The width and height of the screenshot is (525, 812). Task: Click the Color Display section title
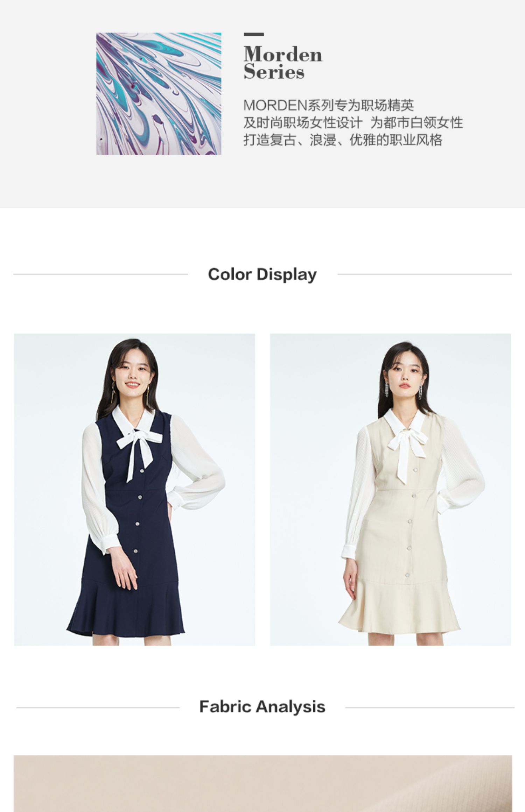pyautogui.click(x=262, y=274)
